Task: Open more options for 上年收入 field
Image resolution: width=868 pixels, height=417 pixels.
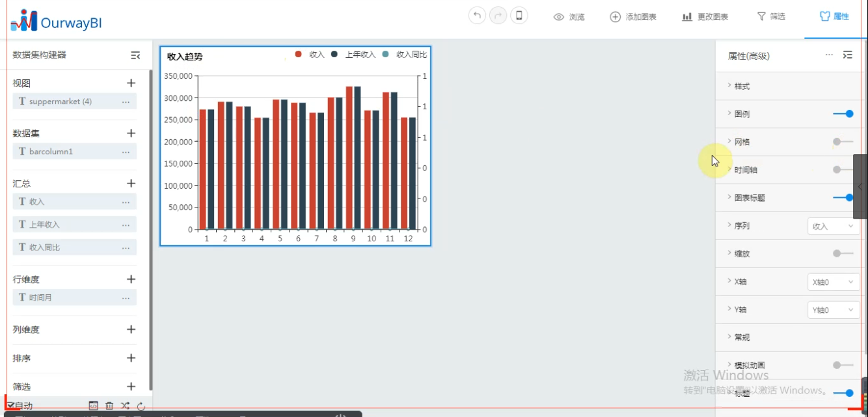Action: pos(126,224)
